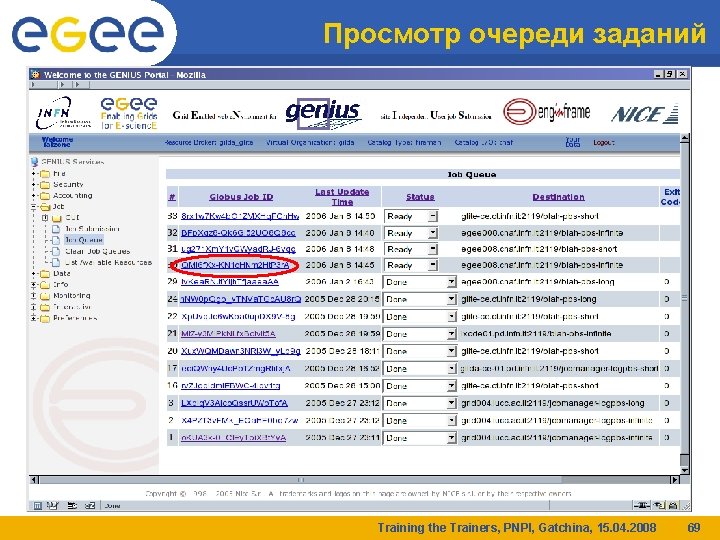720x540 pixels.
Task: Click the first Mozilla component icon in status bar
Action: [x=38, y=506]
